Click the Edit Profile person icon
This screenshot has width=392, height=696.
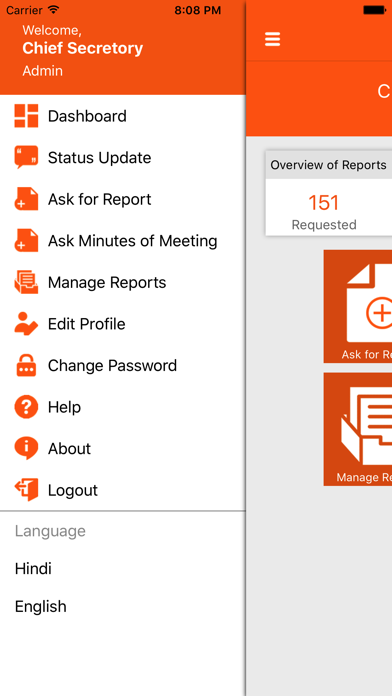pyautogui.click(x=26, y=324)
